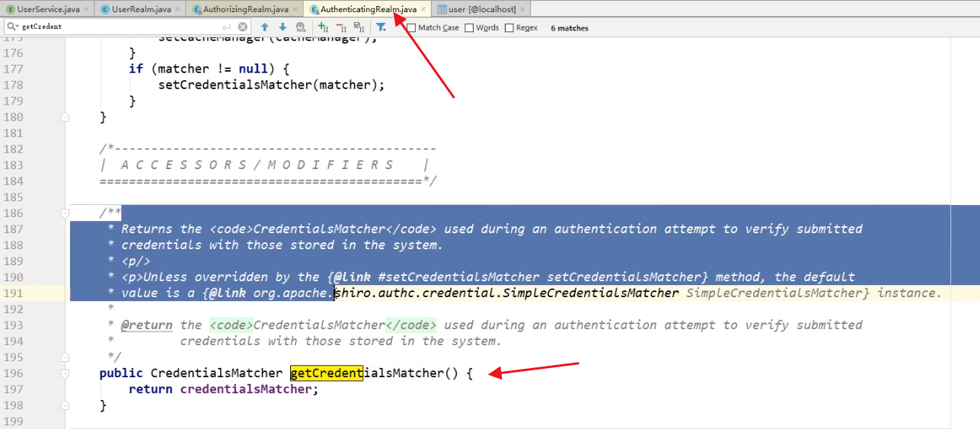Click 'public' keyword on line 196

tap(121, 373)
